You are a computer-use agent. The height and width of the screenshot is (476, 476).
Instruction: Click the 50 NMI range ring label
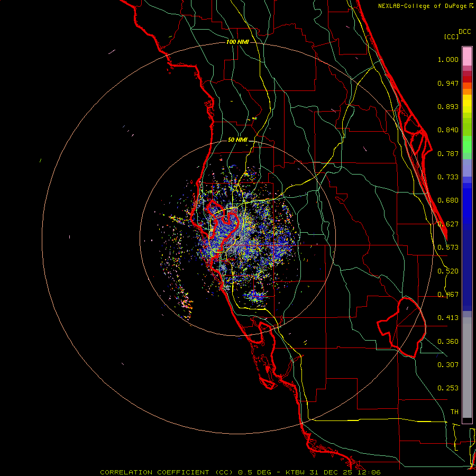(237, 140)
